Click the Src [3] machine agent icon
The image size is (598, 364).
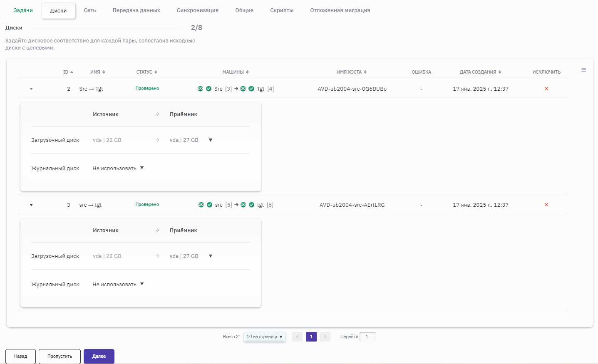(x=201, y=89)
